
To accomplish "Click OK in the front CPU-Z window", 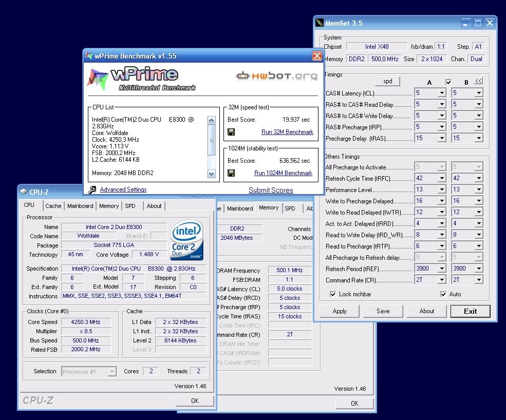I will (x=195, y=400).
